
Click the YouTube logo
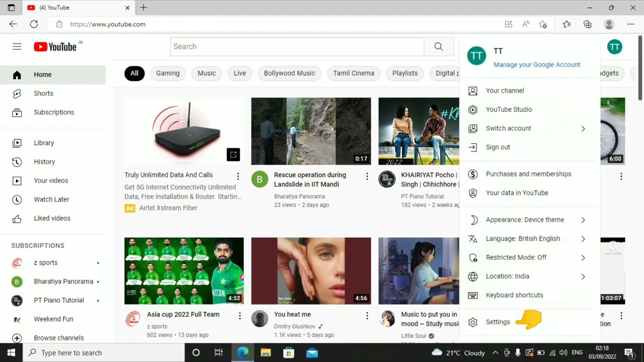click(55, 47)
